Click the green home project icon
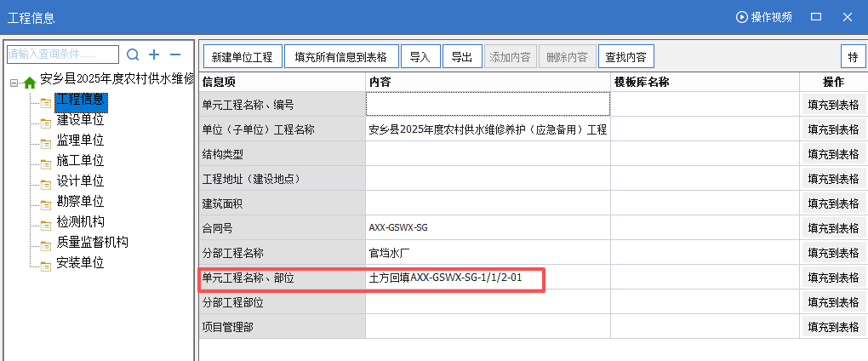The image size is (868, 361). click(x=30, y=82)
